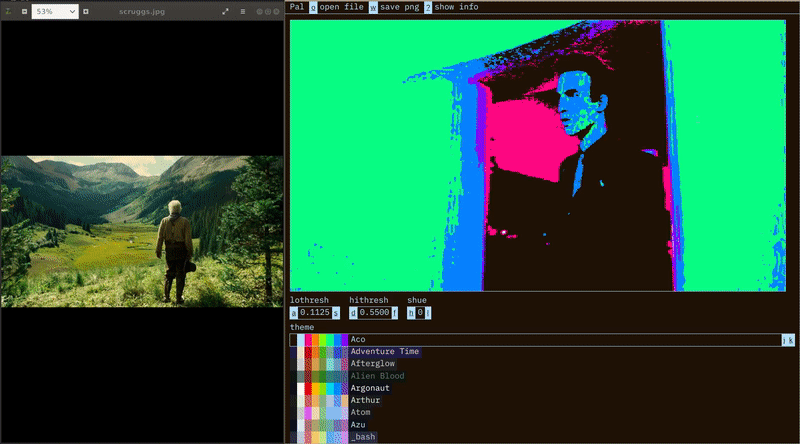Click the '2' show info key button

(428, 7)
